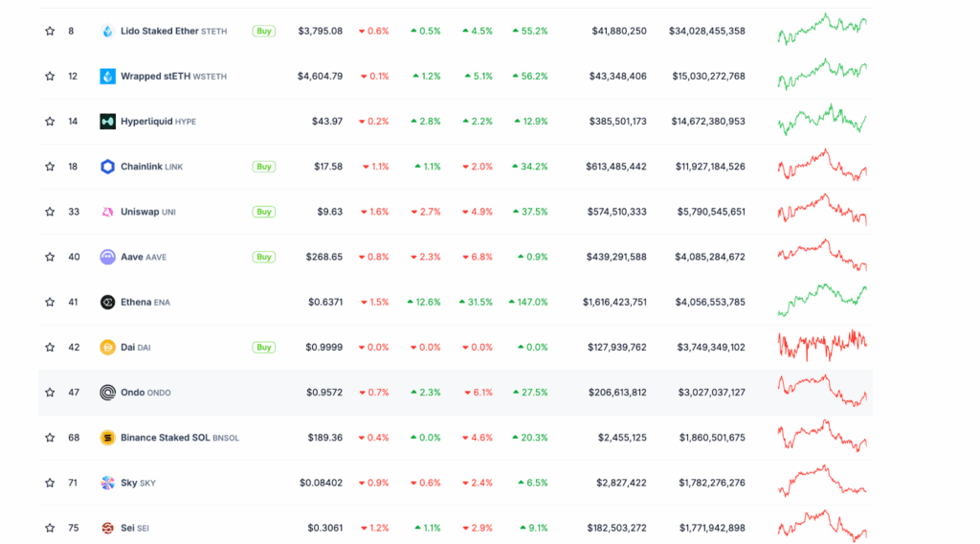The width and height of the screenshot is (980, 544).
Task: Click the Lido Staked Ether coin icon
Action: point(107,31)
